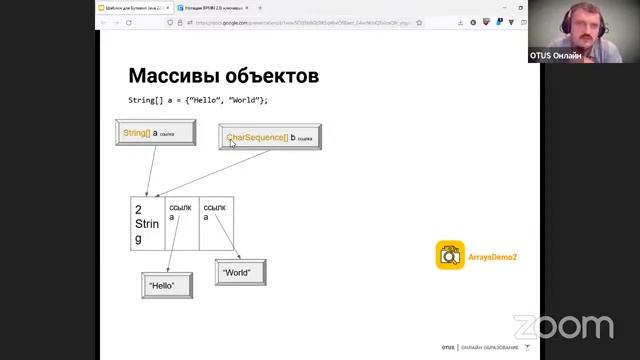Bookmark this page with the star icon
This screenshot has height=360, width=640.
(x=419, y=23)
